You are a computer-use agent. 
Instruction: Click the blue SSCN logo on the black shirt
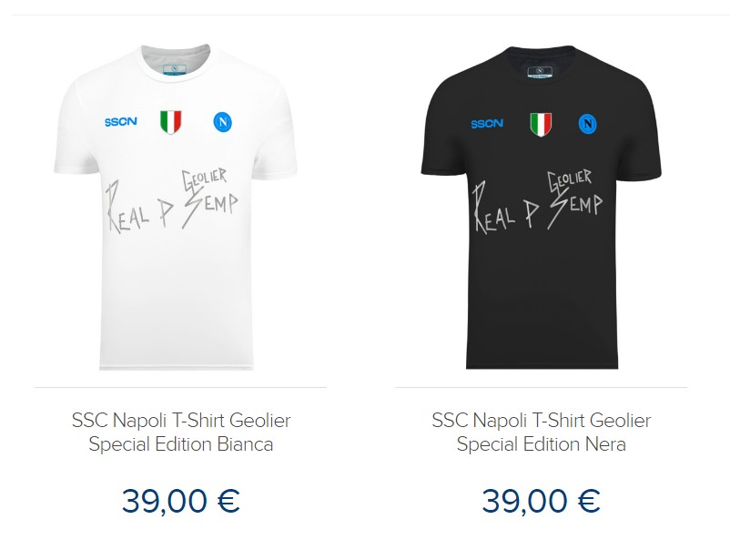(487, 124)
